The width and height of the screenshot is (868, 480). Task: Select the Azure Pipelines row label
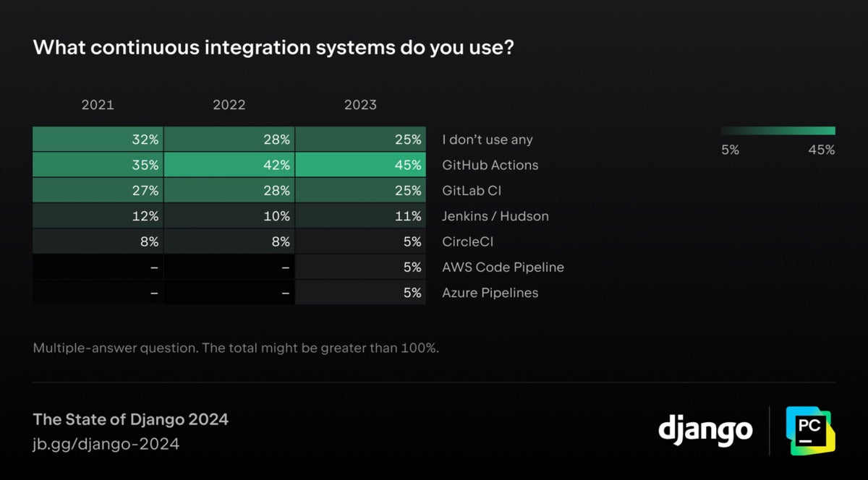click(490, 293)
